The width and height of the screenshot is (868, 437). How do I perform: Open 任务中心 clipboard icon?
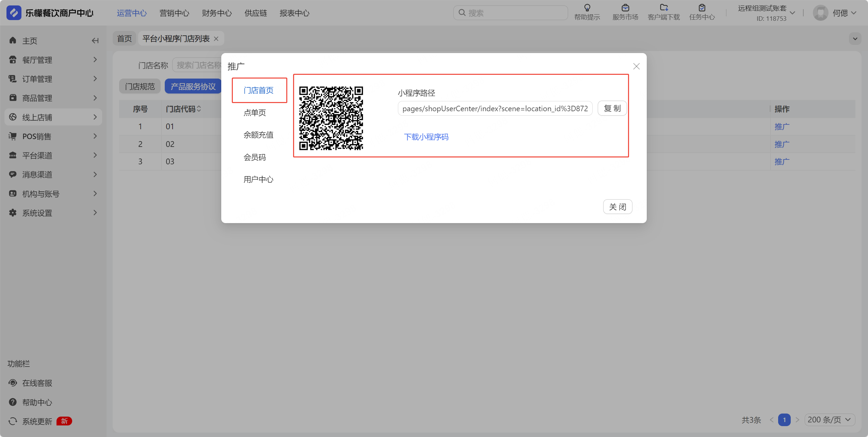pyautogui.click(x=702, y=7)
